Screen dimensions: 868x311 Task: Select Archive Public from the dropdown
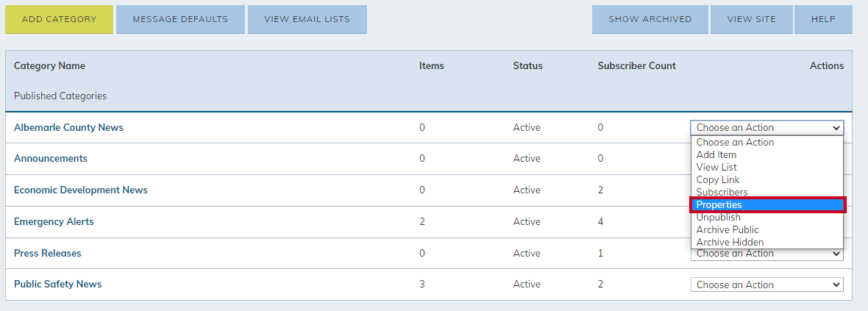766,229
